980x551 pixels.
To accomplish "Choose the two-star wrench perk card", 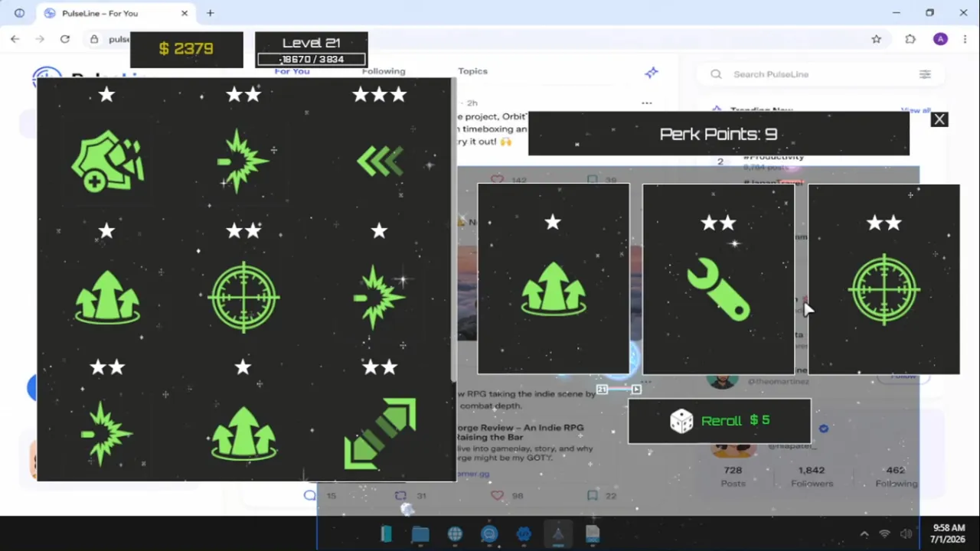I will [718, 279].
